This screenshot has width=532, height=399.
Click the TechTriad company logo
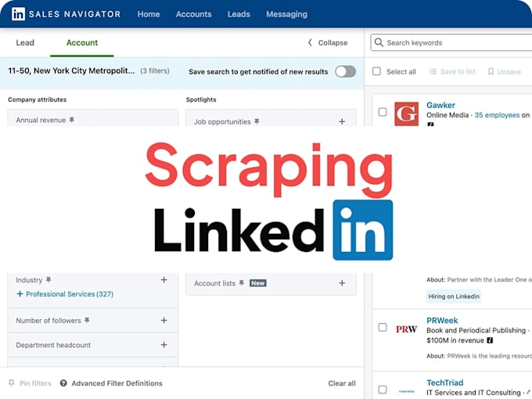(407, 391)
